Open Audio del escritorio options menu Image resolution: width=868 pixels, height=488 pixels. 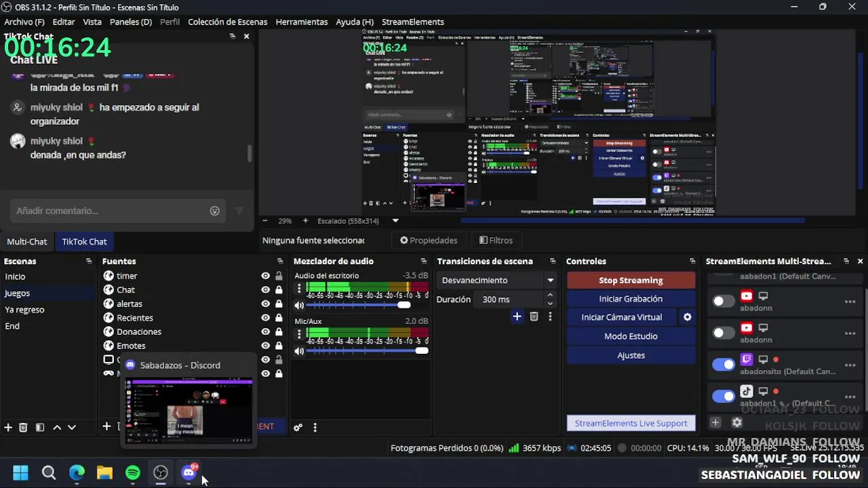click(x=299, y=289)
